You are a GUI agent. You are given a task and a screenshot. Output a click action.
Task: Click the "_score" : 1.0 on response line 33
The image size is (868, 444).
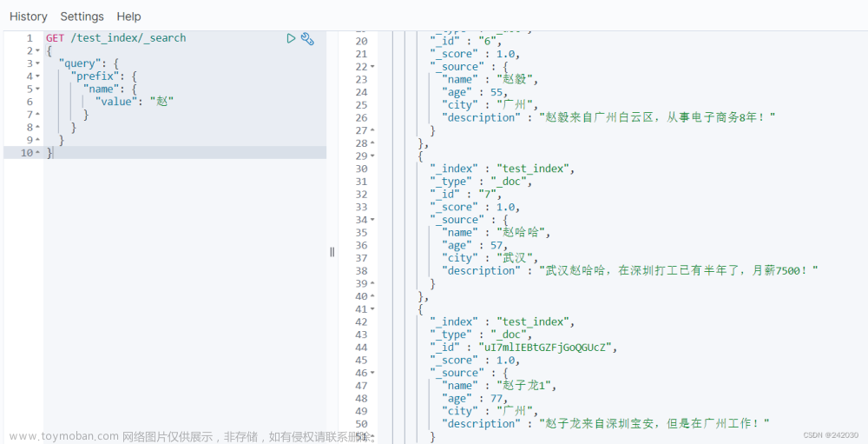coord(476,207)
